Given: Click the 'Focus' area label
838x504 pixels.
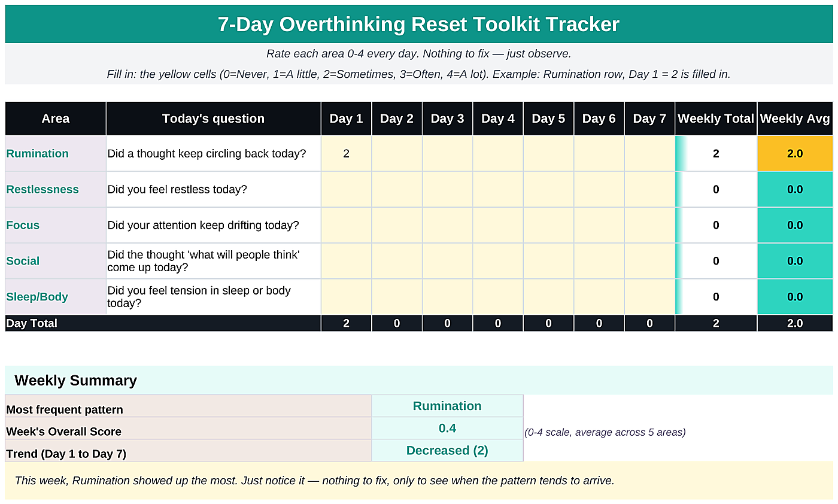Looking at the screenshot, I should (23, 225).
